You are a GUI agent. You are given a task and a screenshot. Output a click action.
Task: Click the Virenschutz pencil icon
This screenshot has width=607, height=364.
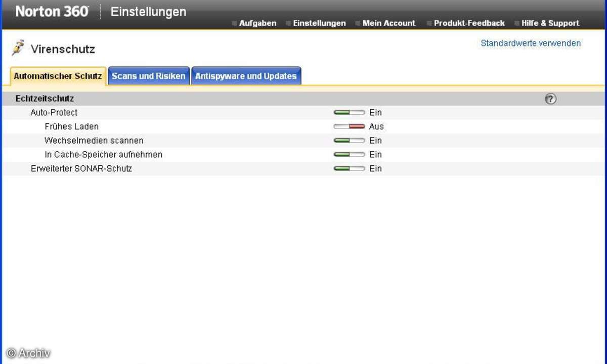pyautogui.click(x=18, y=48)
